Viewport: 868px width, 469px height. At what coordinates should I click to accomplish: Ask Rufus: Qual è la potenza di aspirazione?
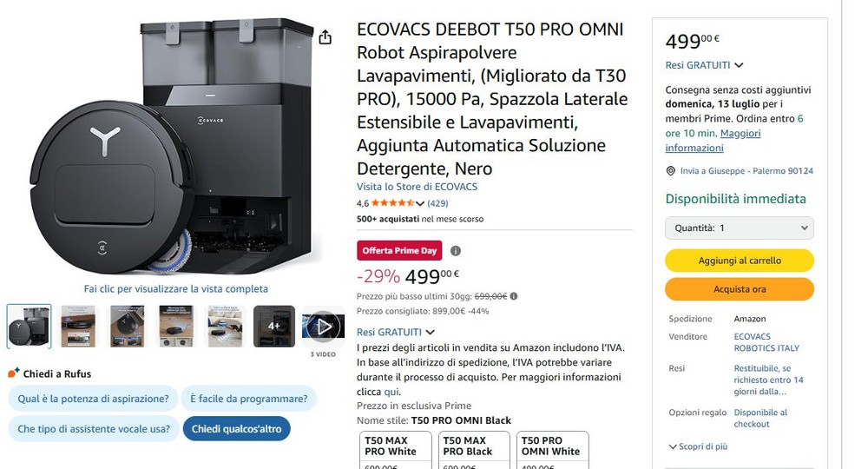(93, 399)
